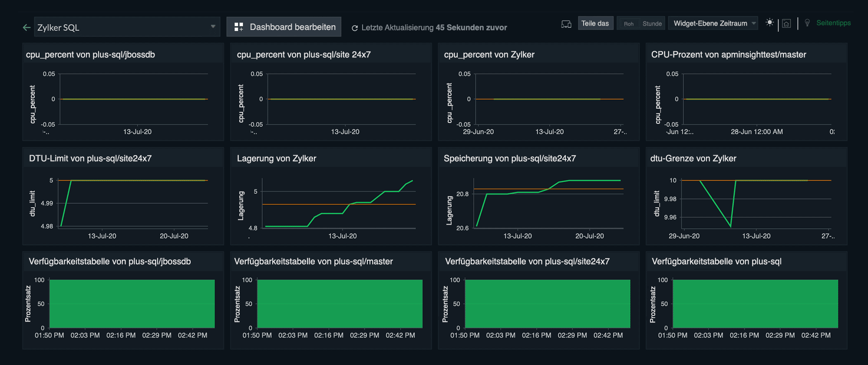This screenshot has width=868, height=365.
Task: Click the cpu_percent von Zylker widget title
Action: click(489, 55)
